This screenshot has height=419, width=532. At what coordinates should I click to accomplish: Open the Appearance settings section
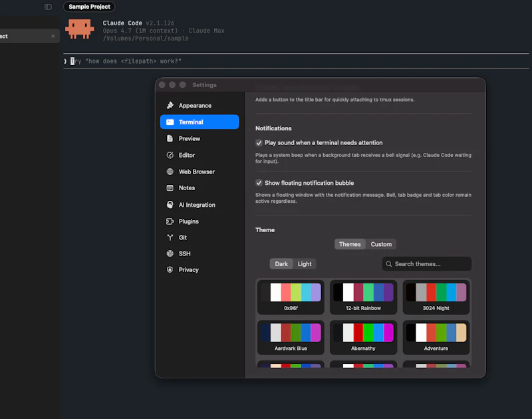pos(199,106)
